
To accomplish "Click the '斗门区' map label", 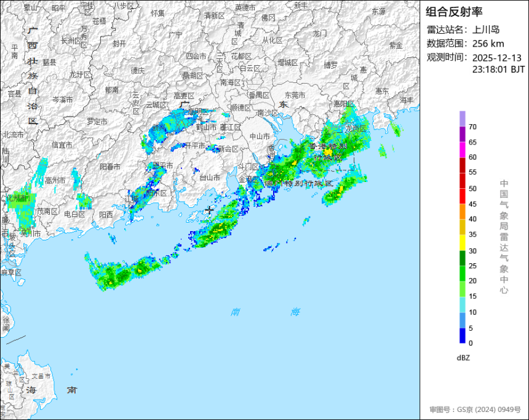I will (249, 167).
